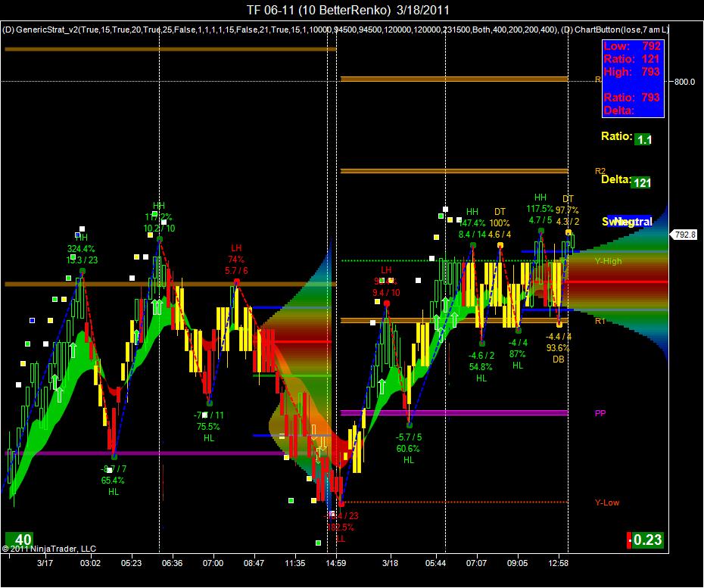Click the 800.0 price axis label

click(684, 82)
